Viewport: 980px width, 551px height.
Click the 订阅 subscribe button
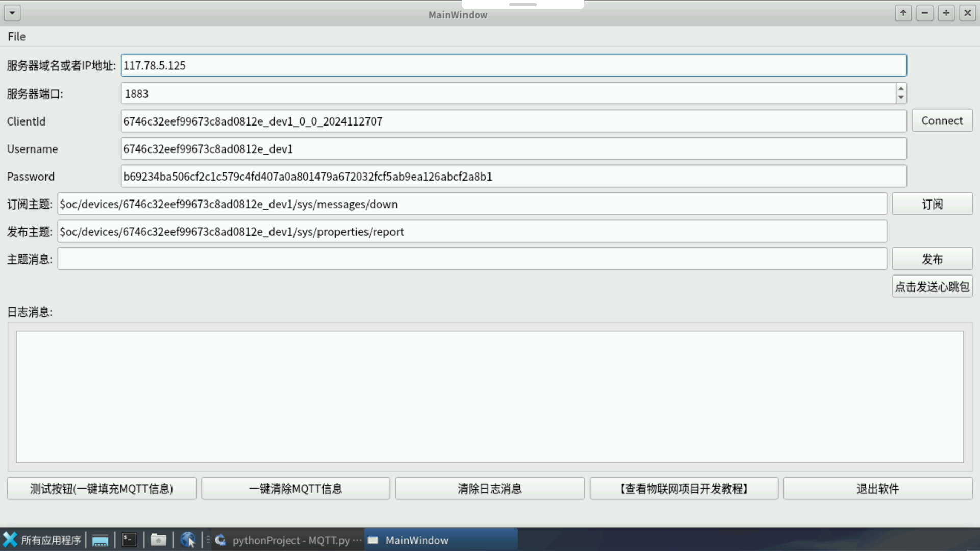[932, 204]
